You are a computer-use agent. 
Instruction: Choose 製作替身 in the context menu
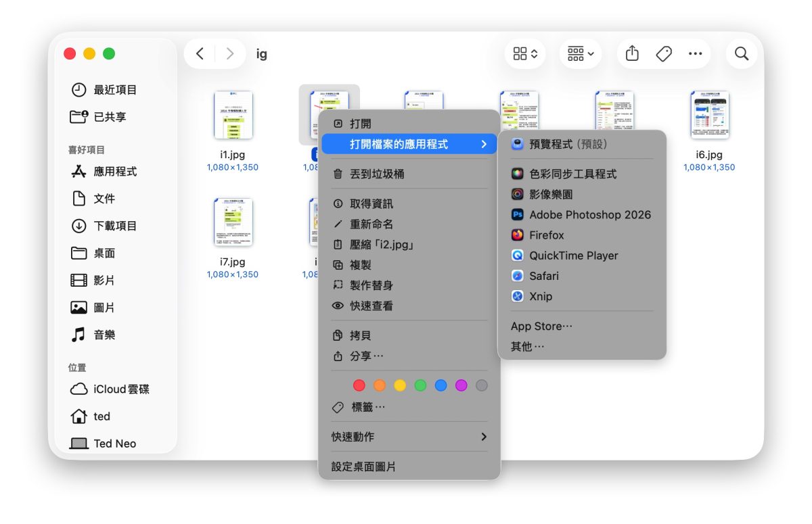coord(409,285)
